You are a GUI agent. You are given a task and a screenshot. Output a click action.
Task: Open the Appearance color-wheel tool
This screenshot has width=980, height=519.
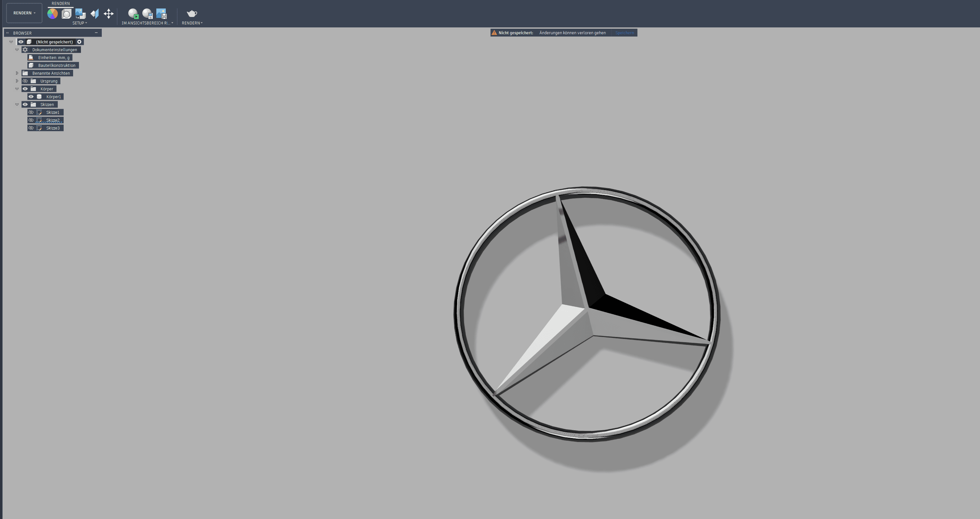click(x=53, y=14)
